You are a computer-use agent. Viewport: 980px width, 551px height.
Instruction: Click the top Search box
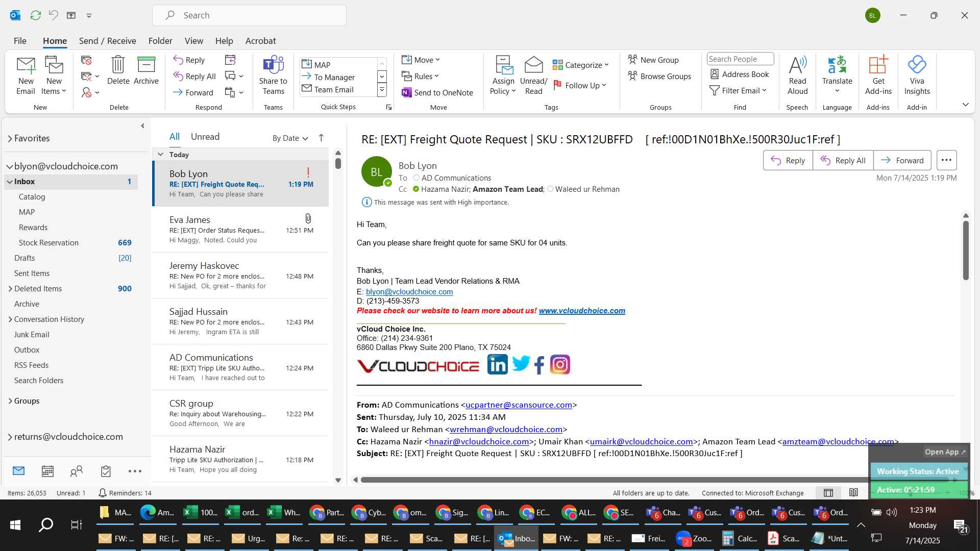pyautogui.click(x=249, y=15)
